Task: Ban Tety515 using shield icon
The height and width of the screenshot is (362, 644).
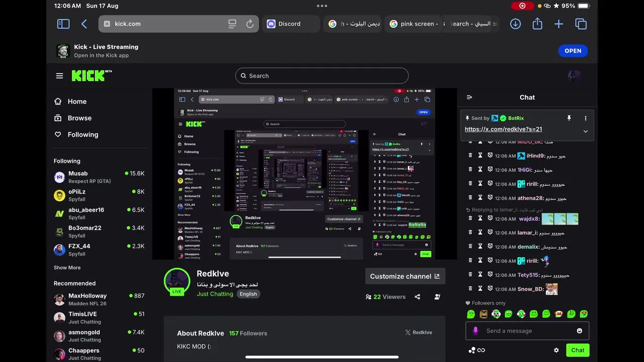Action: point(490,275)
